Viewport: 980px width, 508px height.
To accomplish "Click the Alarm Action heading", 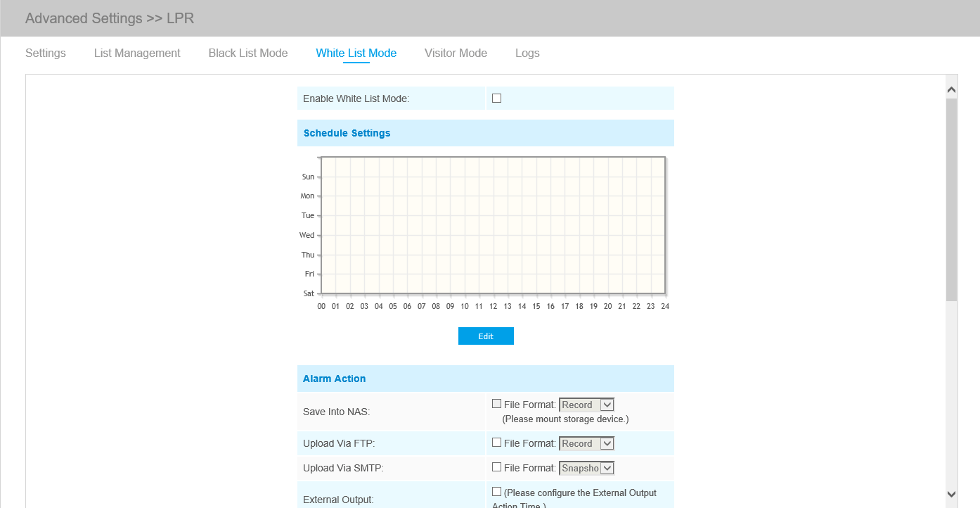I will point(335,379).
